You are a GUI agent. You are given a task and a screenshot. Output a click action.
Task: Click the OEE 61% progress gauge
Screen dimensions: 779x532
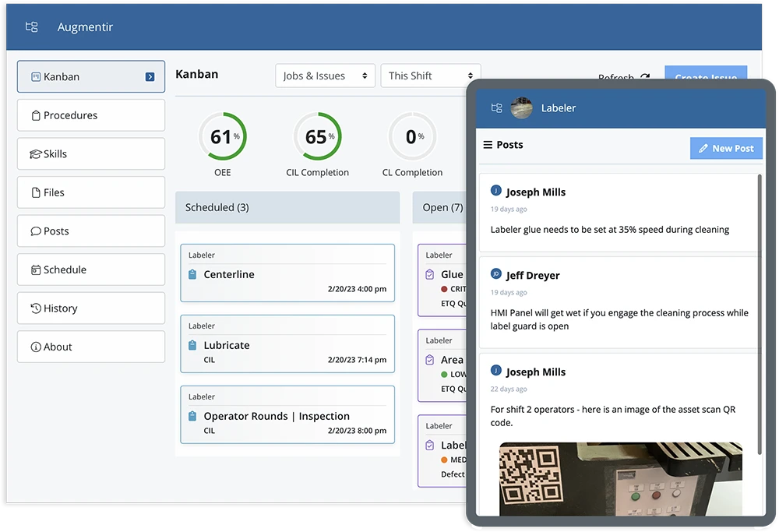[223, 138]
